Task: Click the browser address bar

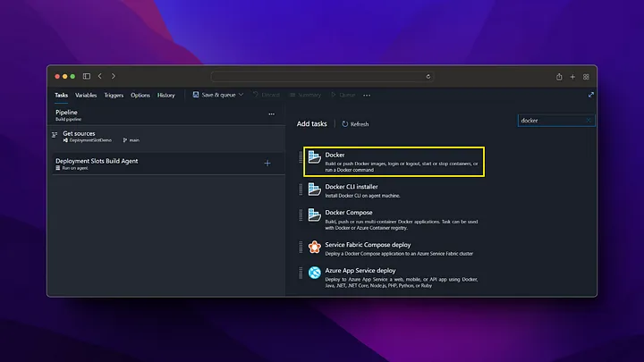Action: pos(322,76)
